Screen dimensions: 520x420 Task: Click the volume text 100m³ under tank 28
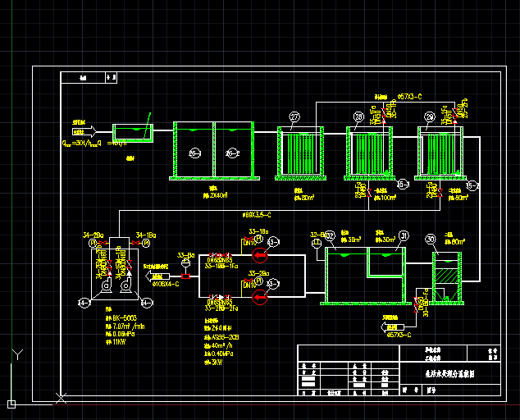pyautogui.click(x=388, y=198)
